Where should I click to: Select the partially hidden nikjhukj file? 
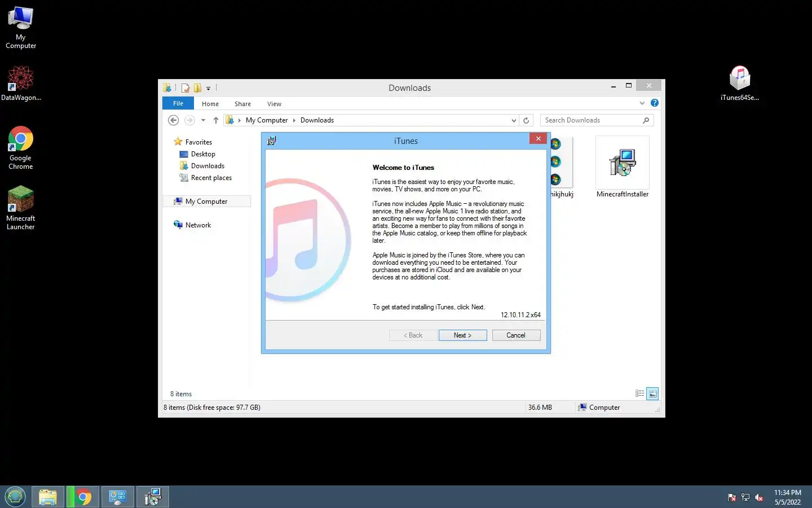click(x=562, y=168)
